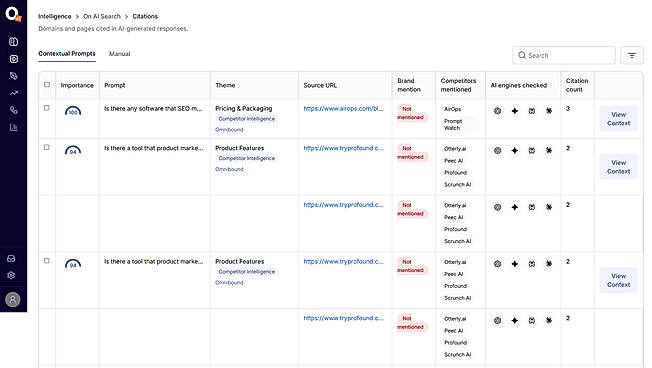
Task: Click the Source URL column header
Action: 320,85
